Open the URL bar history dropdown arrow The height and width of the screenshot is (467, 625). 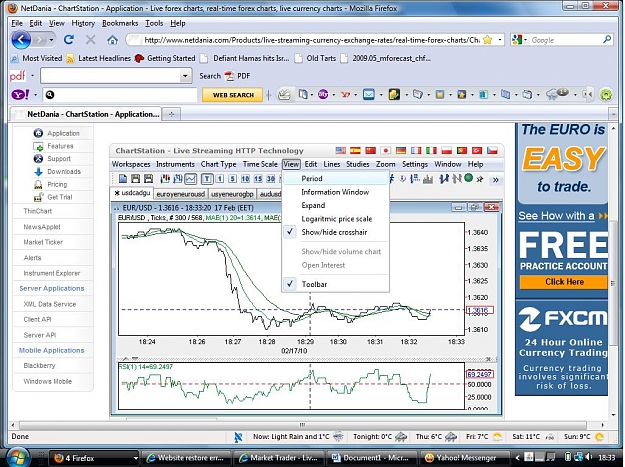500,40
